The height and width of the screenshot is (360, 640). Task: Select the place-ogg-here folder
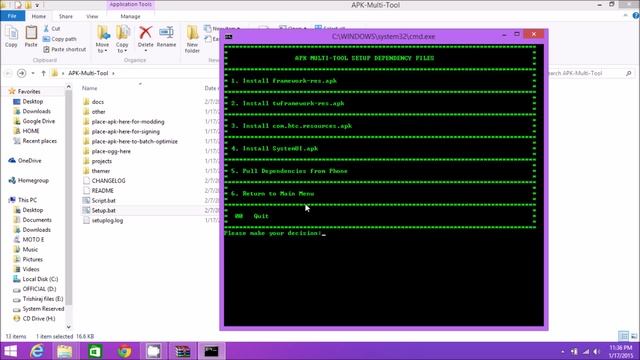click(111, 151)
